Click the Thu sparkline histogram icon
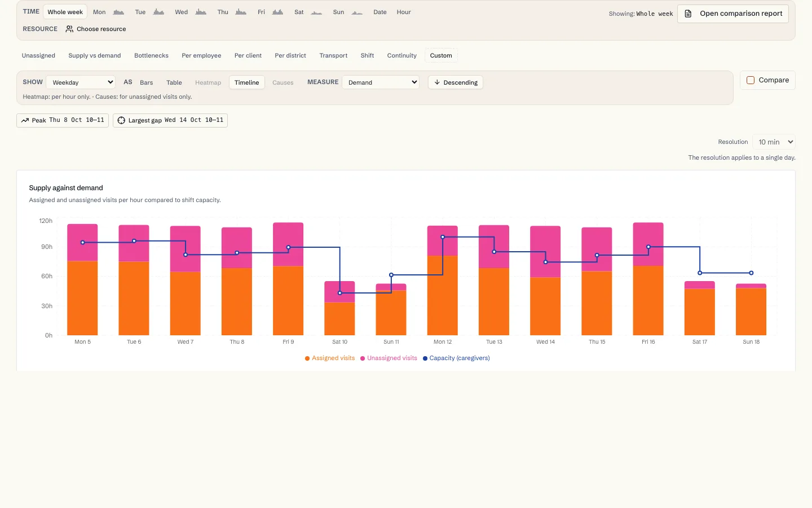The width and height of the screenshot is (812, 508). click(241, 12)
